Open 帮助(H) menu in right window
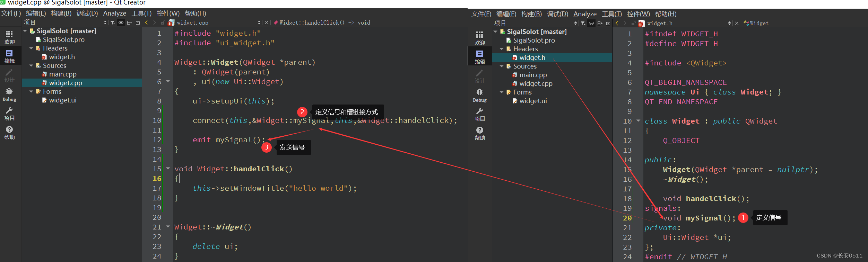The image size is (868, 262). (x=666, y=14)
